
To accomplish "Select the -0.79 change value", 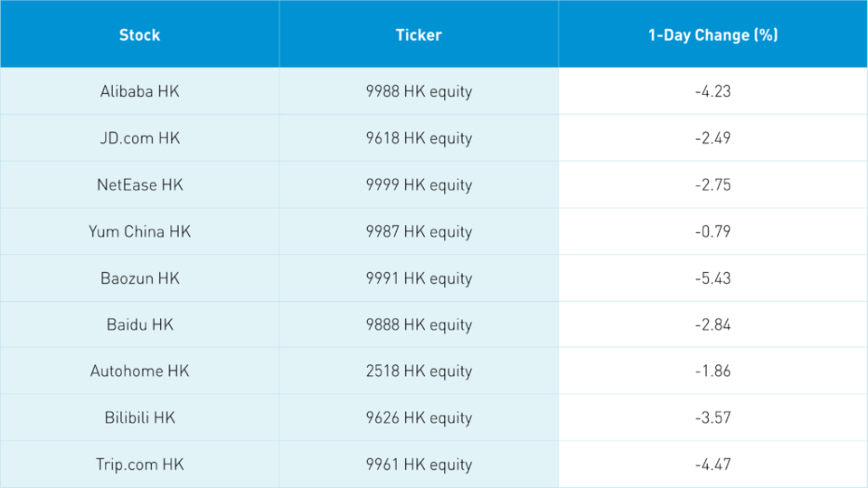I will 712,231.
